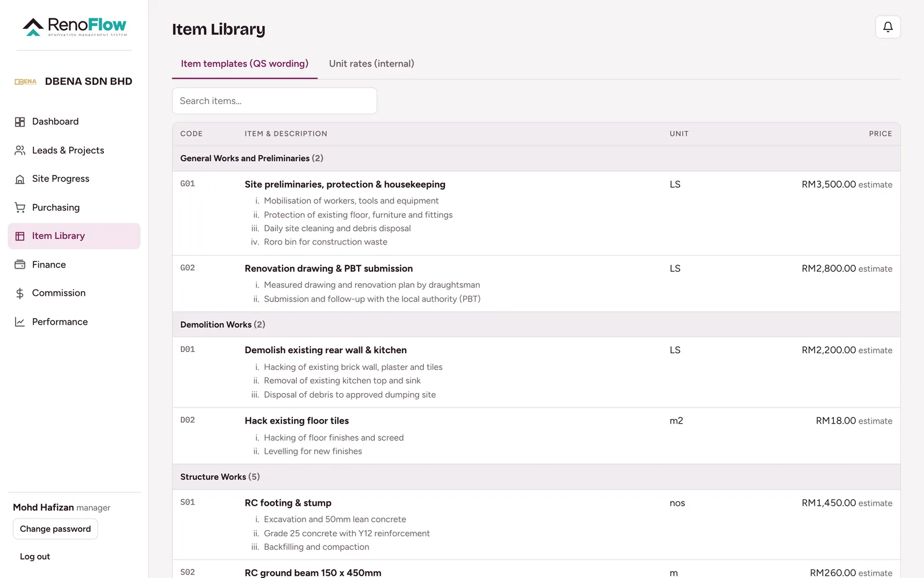
Task: Click the Site Progress house icon
Action: click(20, 179)
